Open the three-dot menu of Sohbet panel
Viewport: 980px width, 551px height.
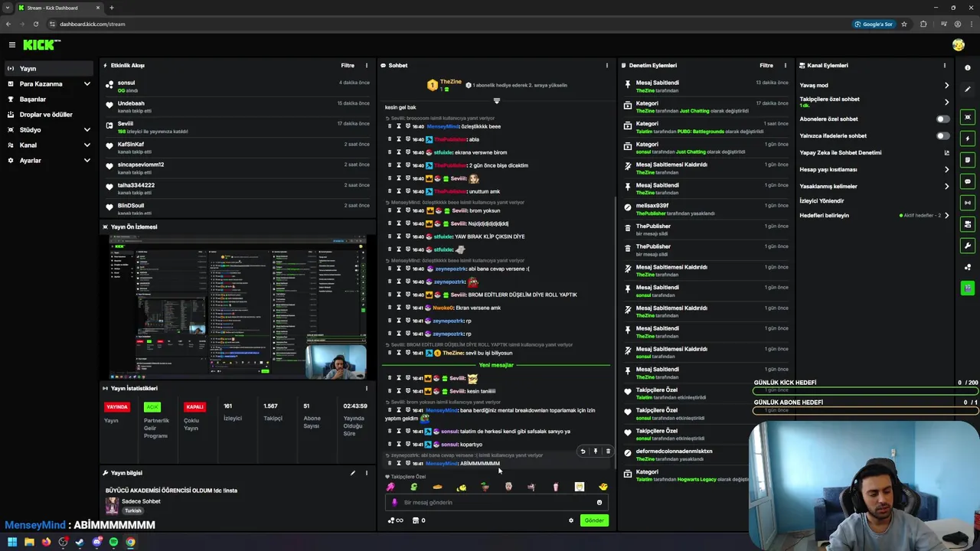pyautogui.click(x=607, y=66)
